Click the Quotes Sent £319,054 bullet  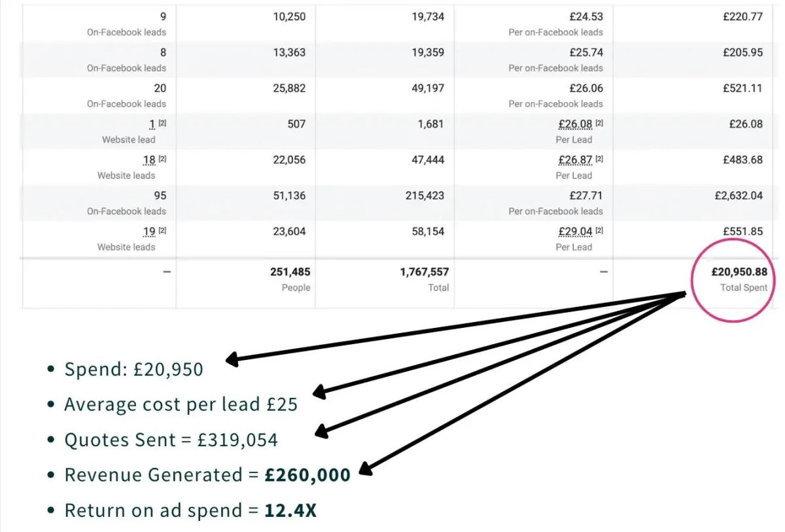point(171,440)
